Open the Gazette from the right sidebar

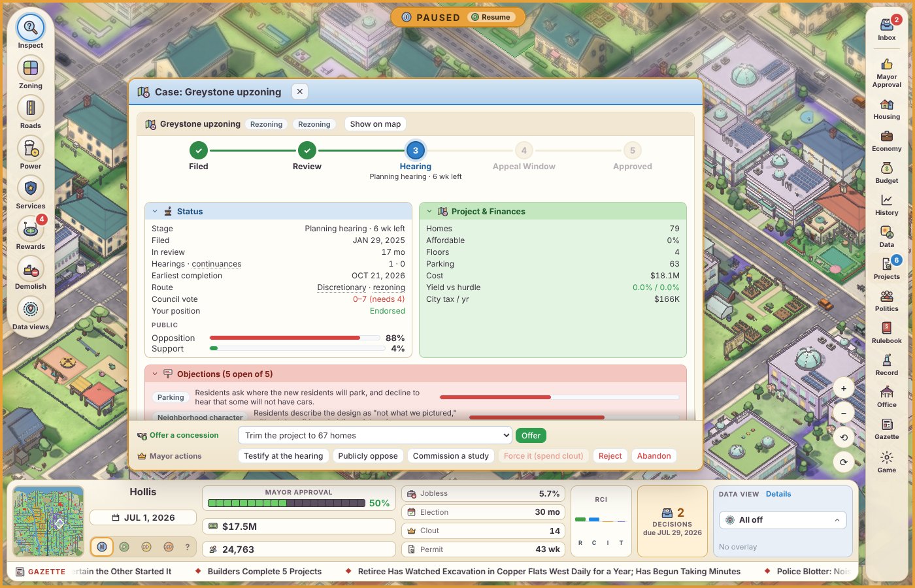887,429
